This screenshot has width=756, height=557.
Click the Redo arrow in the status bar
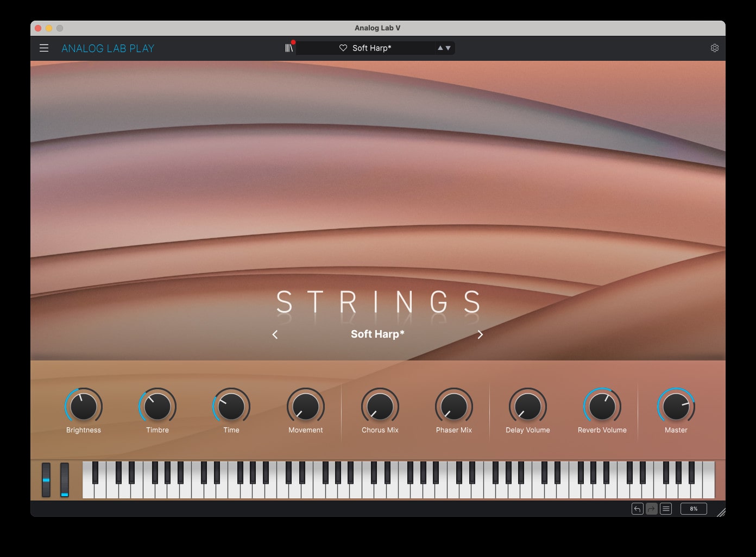652,509
